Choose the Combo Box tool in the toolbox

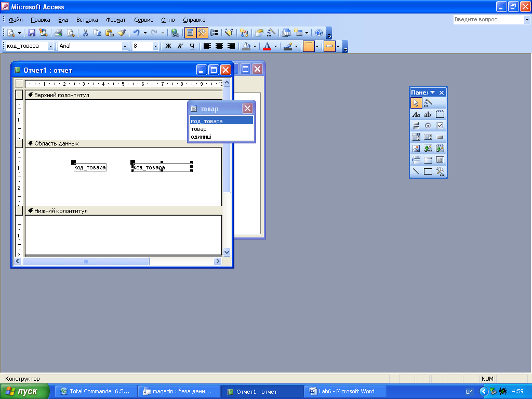(x=416, y=137)
